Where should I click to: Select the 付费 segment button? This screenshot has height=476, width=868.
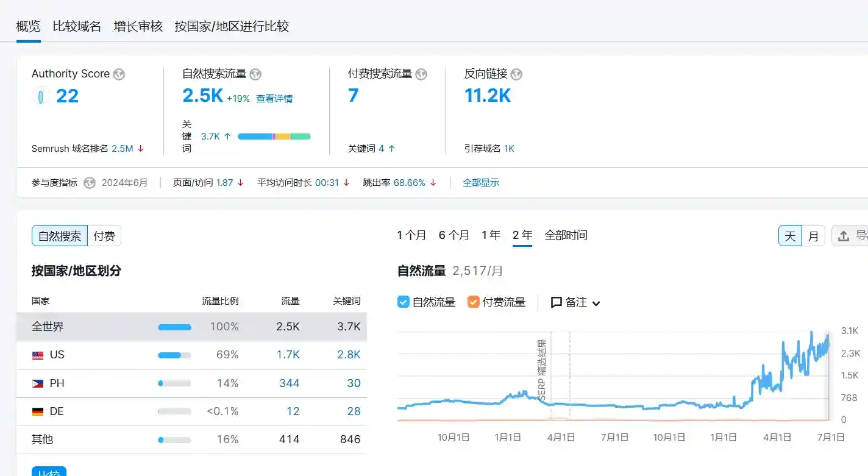104,236
